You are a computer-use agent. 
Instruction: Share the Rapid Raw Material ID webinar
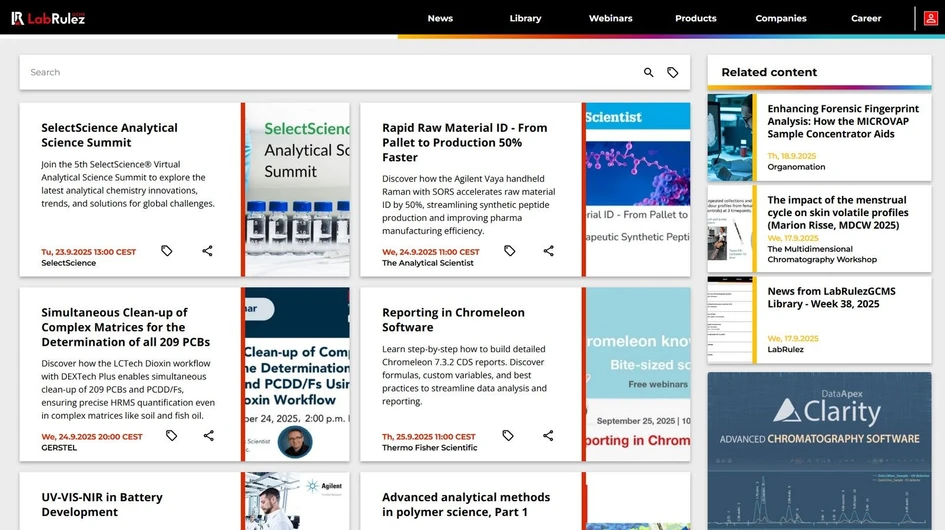point(549,251)
